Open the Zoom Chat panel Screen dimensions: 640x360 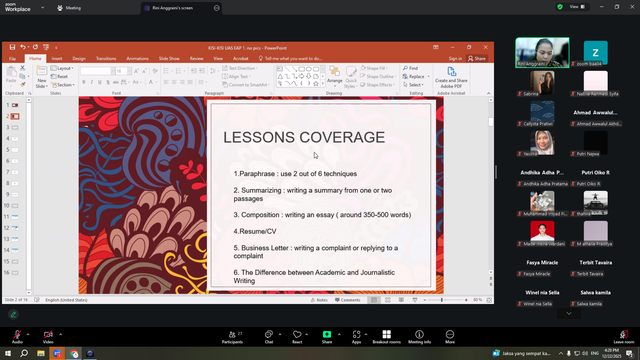click(269, 337)
